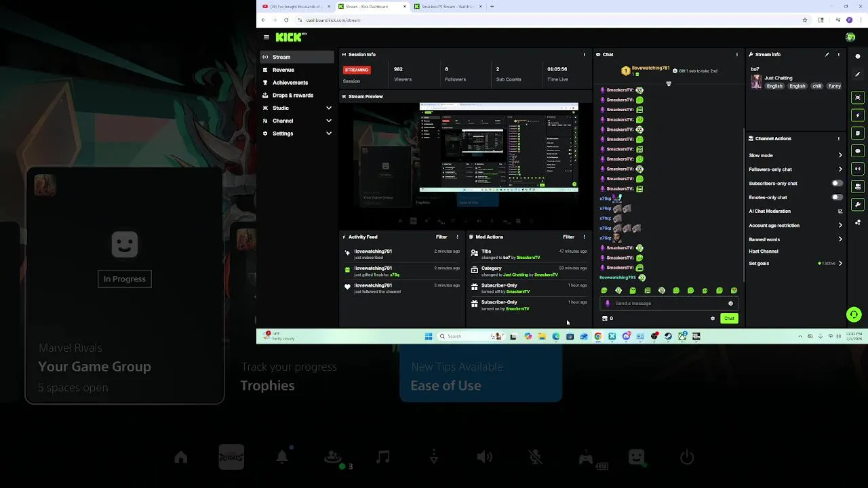Click ilovewatching781 just subscribed entry
The image size is (868, 488).
click(403, 253)
